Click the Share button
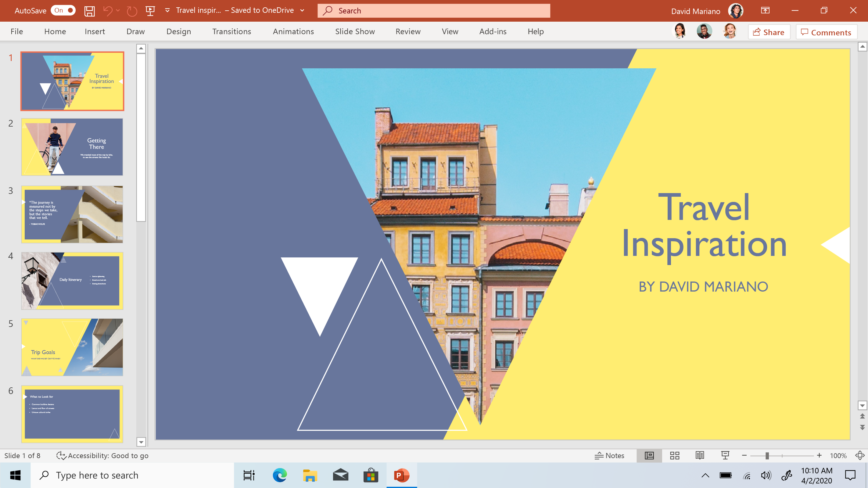 769,32
